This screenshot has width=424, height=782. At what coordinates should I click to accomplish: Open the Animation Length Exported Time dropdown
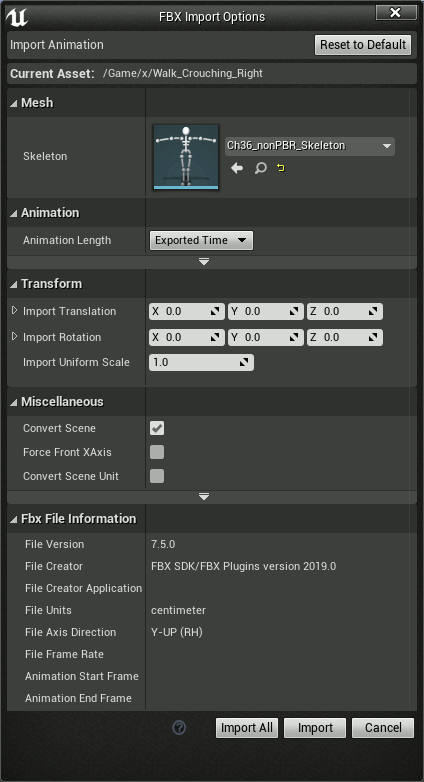coord(201,240)
